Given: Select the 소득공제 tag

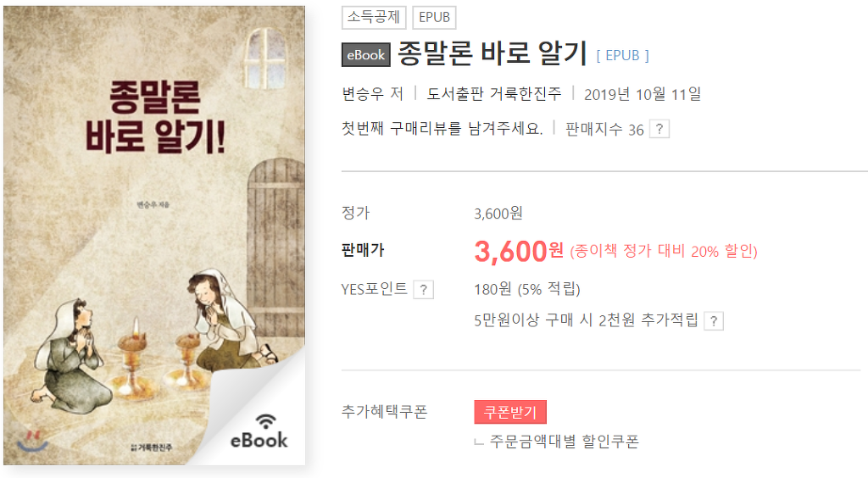Looking at the screenshot, I should coord(374,17).
